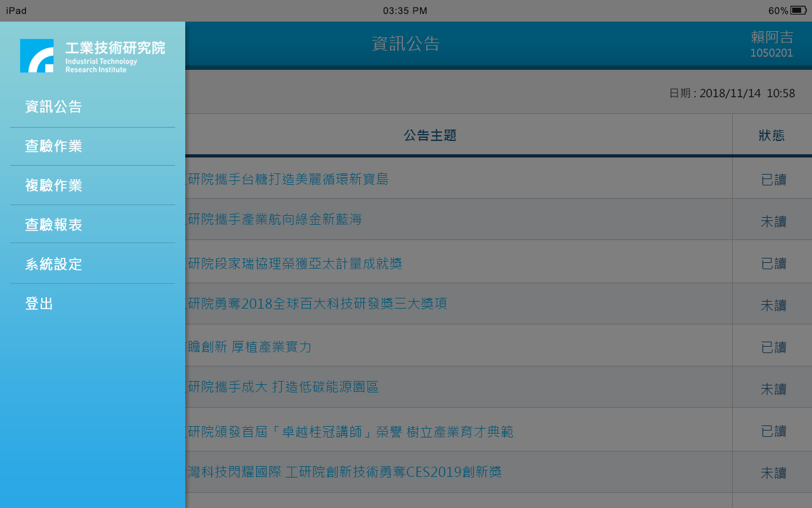Open CES2019創新獎 announcement

[x=343, y=472]
